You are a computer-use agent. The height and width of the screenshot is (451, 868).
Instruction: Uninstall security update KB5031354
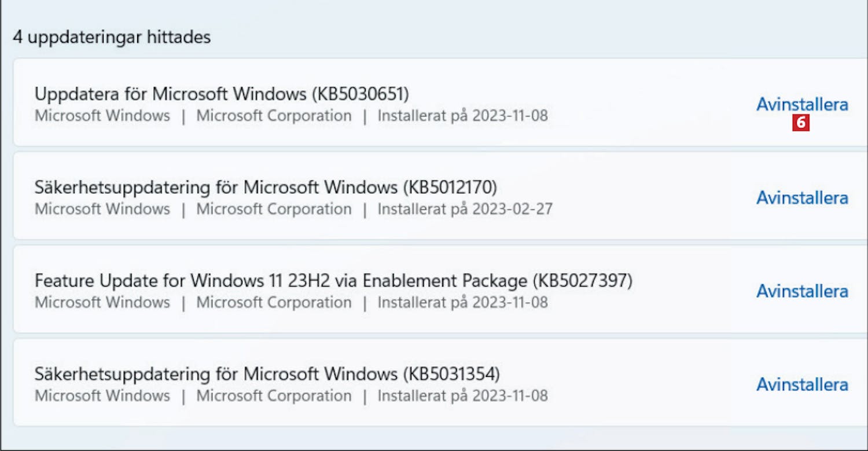[802, 384]
